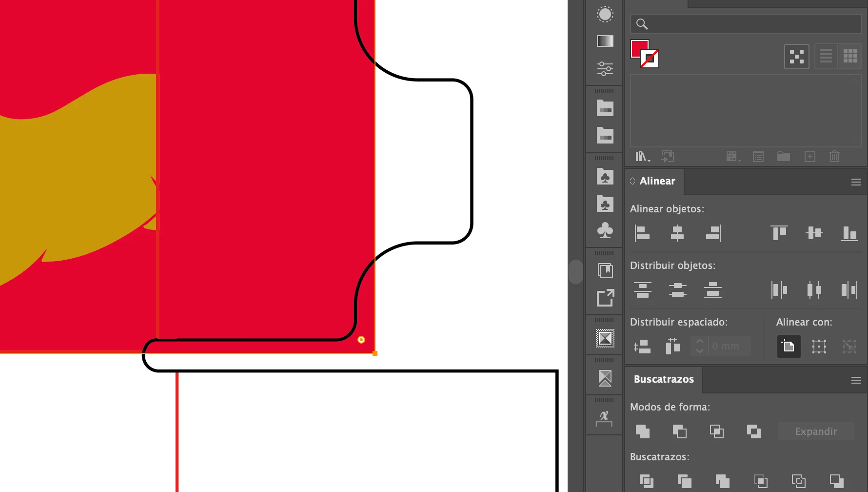Enable align to key object option
The width and height of the screenshot is (868, 492).
[x=849, y=347]
